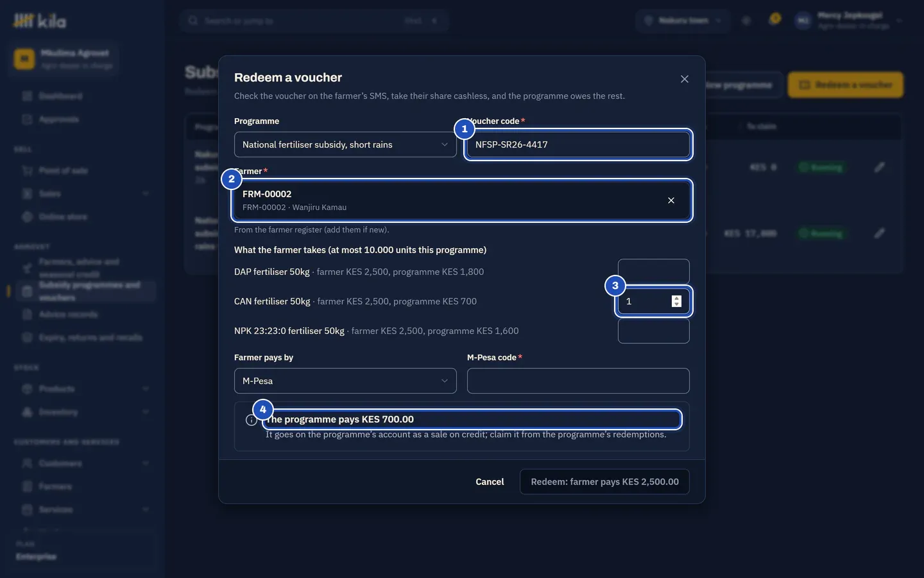The image size is (924, 578).
Task: Click Cancel in the voucher dialog
Action: point(490,482)
